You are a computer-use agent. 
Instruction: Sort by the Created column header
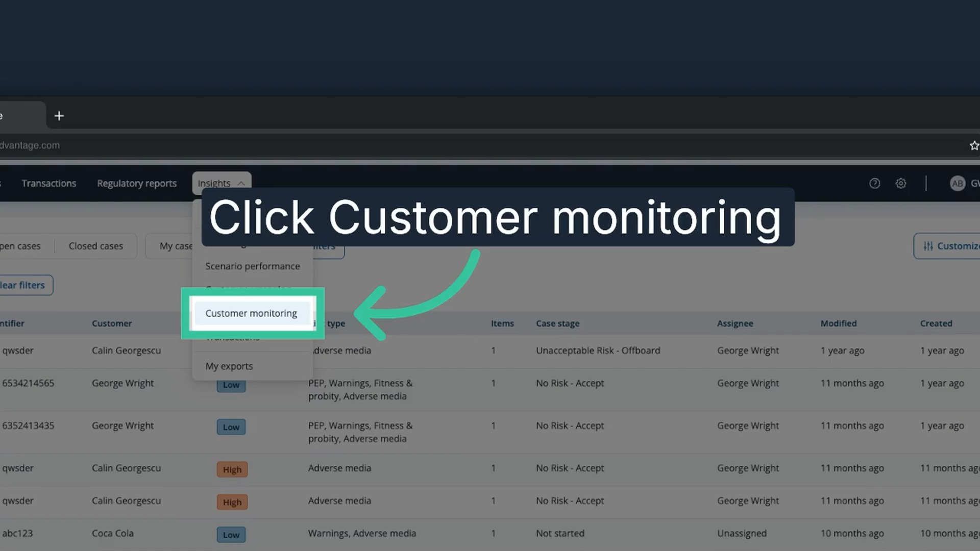(936, 323)
